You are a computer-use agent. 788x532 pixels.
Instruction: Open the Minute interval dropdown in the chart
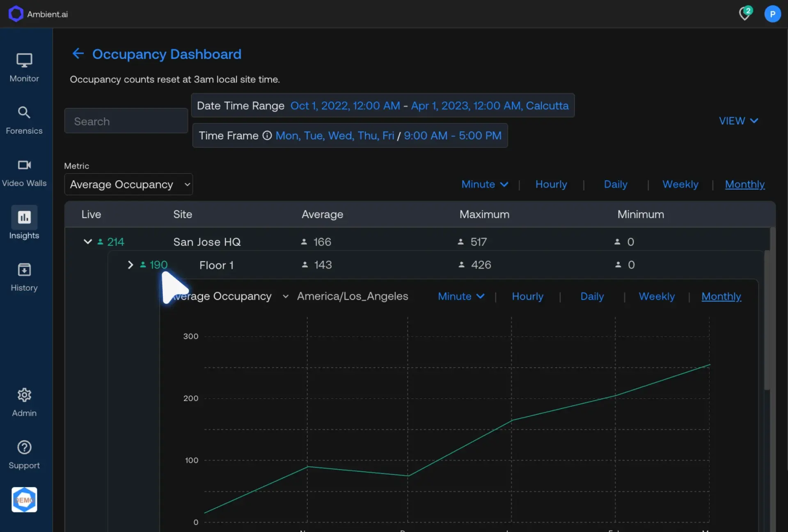[x=460, y=296]
